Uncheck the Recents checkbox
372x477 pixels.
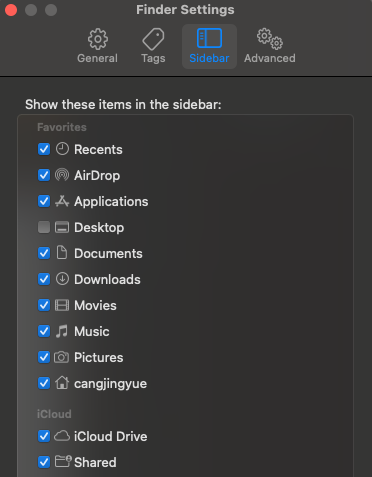coord(44,149)
